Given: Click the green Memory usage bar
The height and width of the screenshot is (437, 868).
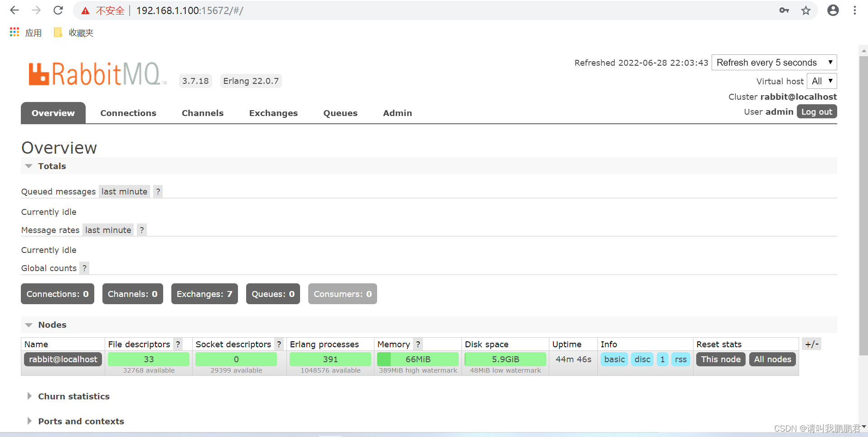Looking at the screenshot, I should tap(417, 359).
